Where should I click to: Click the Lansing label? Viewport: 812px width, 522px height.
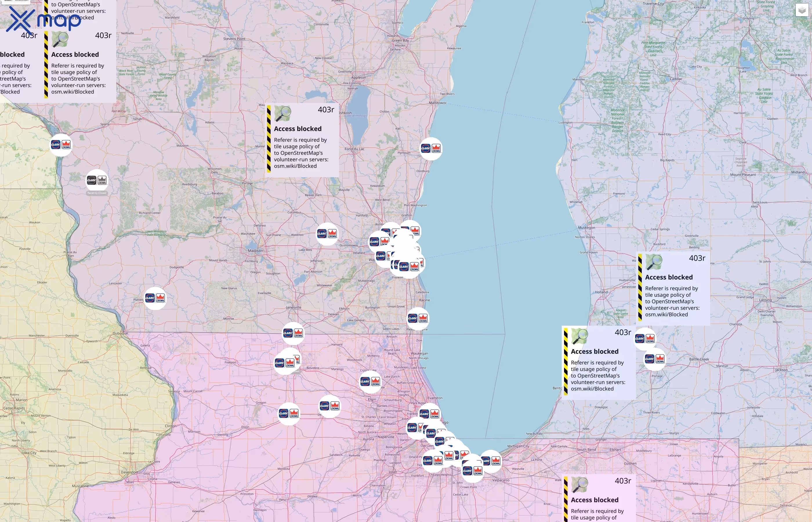(x=765, y=300)
